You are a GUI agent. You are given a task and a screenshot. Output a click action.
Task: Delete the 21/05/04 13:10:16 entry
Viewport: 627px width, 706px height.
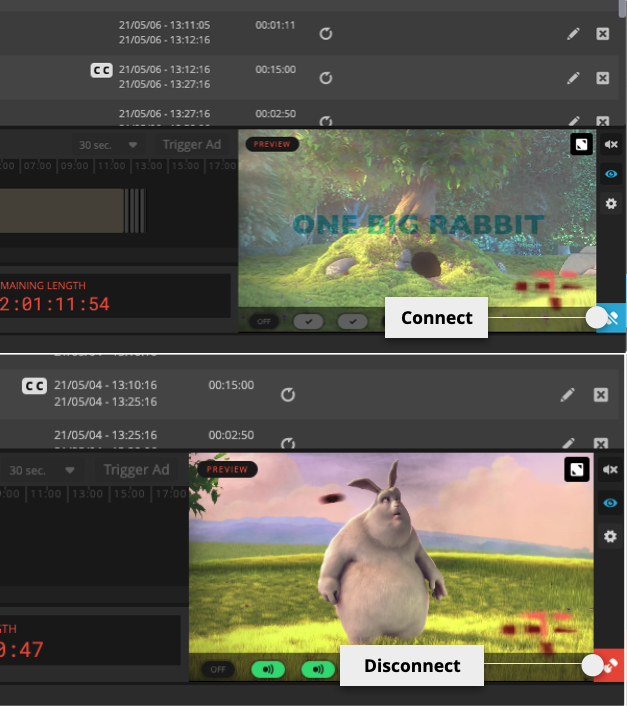point(601,395)
